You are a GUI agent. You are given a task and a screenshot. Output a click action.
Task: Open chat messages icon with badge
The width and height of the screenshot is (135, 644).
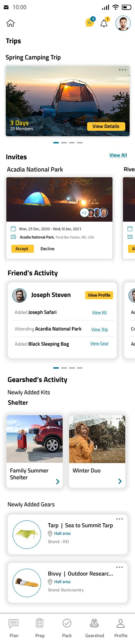coord(90,22)
